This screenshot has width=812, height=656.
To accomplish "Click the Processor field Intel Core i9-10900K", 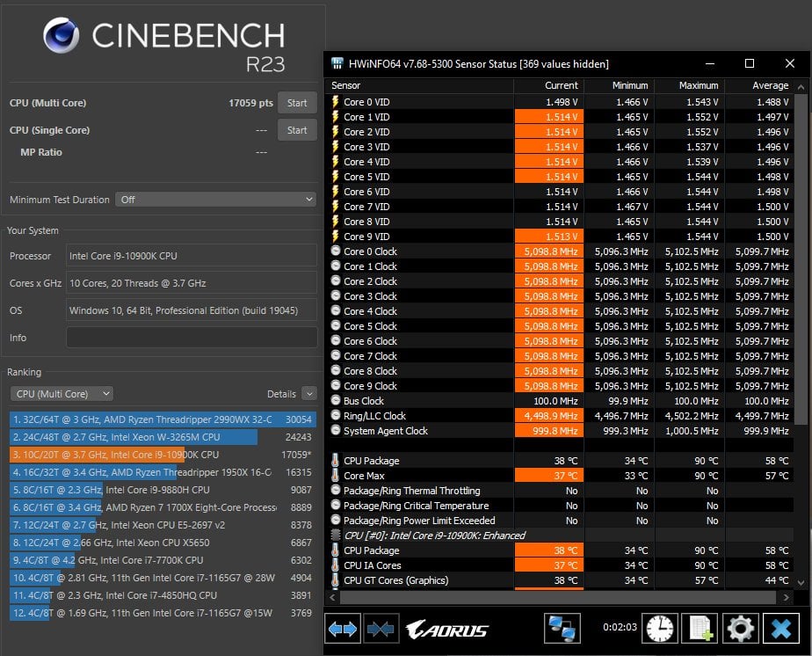I will click(192, 256).
